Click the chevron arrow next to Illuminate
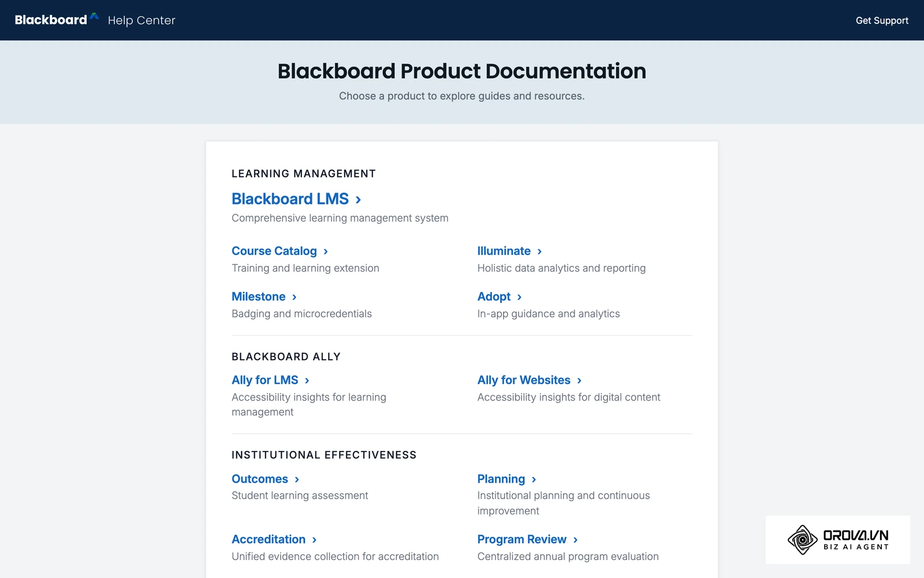Viewport: 924px width, 578px height. click(539, 251)
